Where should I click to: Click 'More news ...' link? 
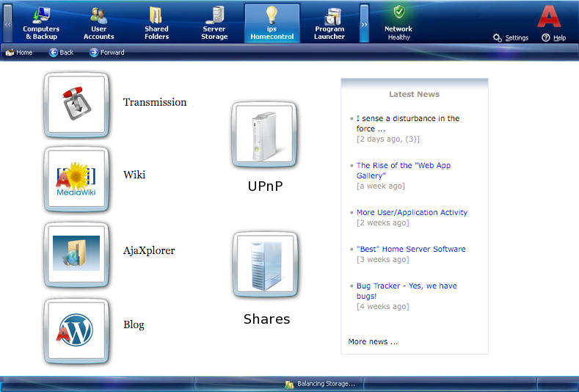[373, 342]
